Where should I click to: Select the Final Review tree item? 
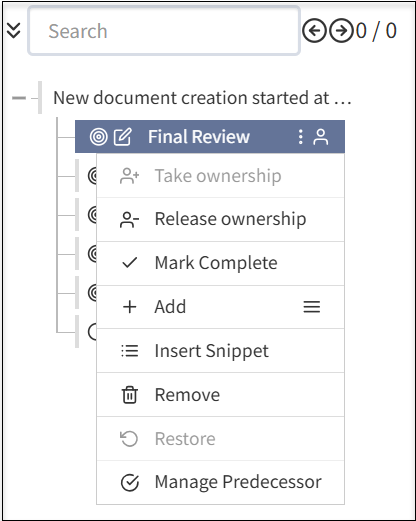[210, 137]
